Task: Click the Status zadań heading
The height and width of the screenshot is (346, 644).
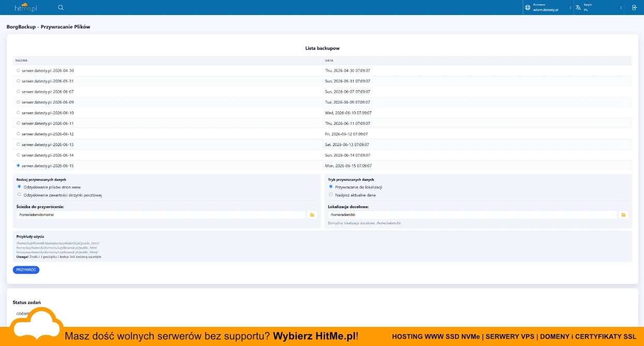Action: tap(27, 302)
